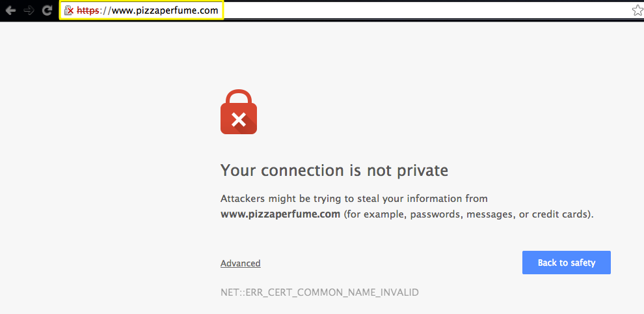Click the "Attackers might be trying" sentence

(x=354, y=199)
